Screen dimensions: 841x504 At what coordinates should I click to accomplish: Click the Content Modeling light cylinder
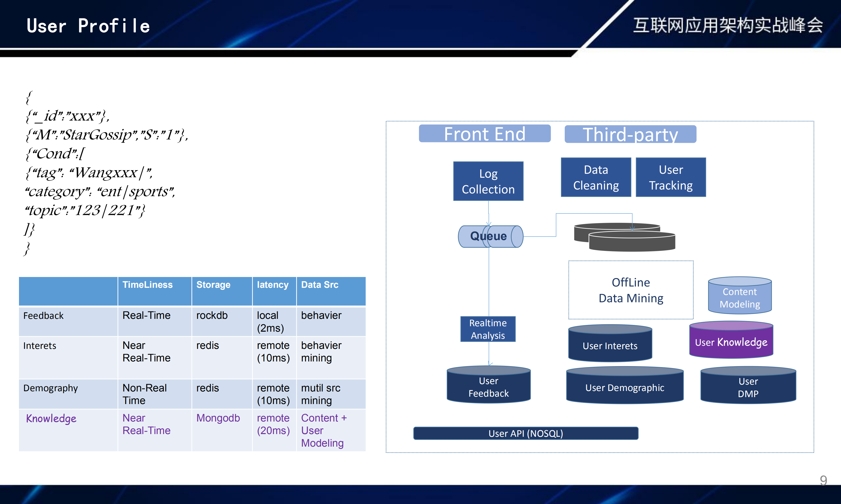coord(740,297)
